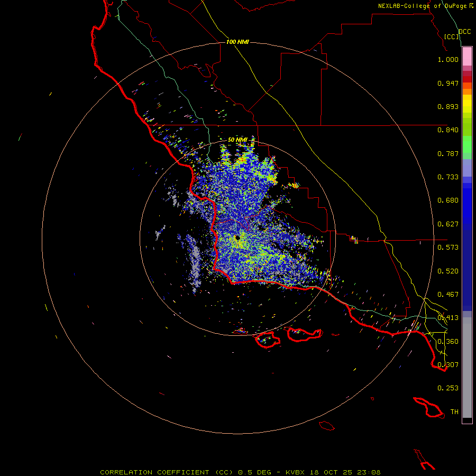Click the 0.413 legend value
Screen dimensions: 476x476
448,318
